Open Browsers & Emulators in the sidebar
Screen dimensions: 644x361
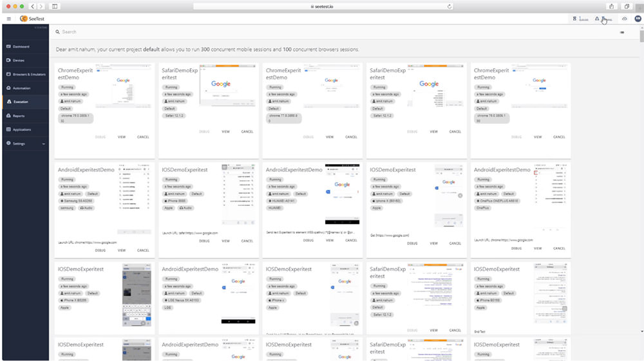click(24, 74)
